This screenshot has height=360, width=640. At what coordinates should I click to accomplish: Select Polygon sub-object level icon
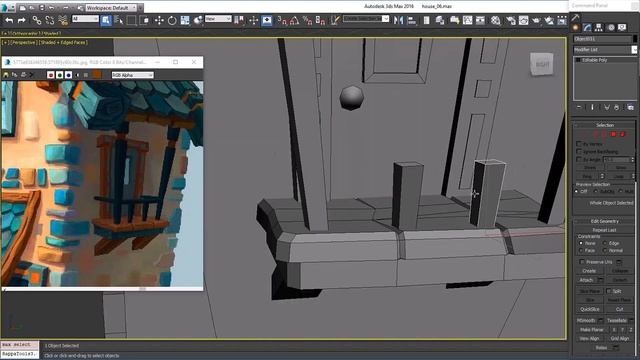(x=613, y=134)
